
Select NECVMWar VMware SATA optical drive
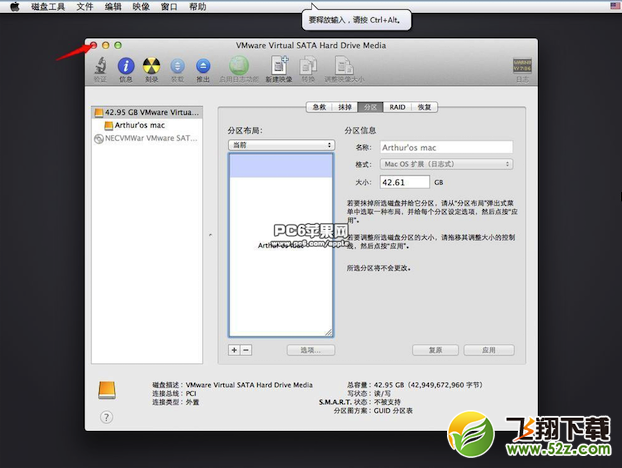coord(146,138)
